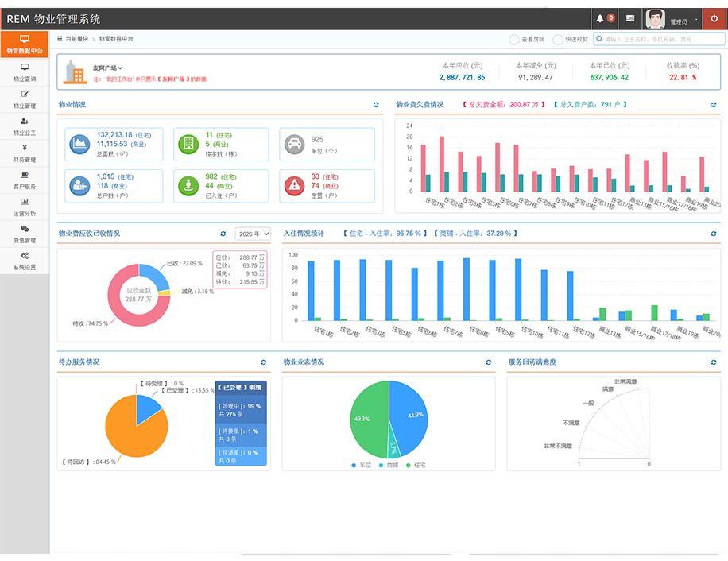
Task: Toggle the 住宅 legend in pie chart
Action: 416,465
